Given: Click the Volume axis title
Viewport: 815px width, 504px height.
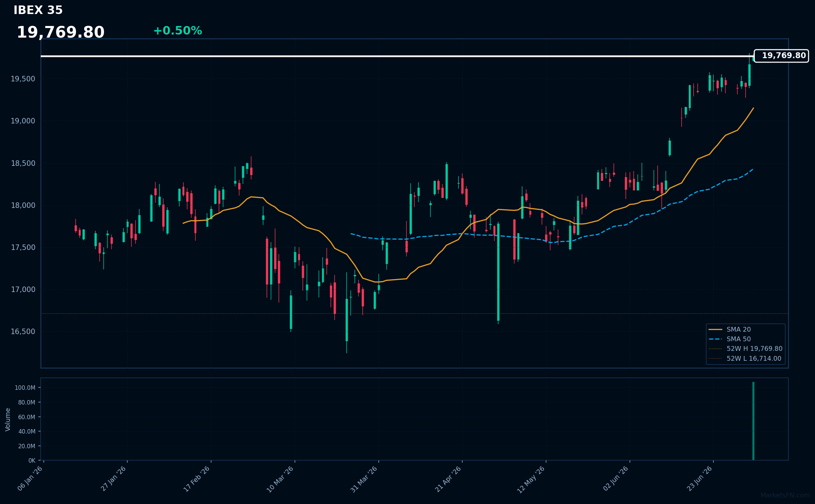Looking at the screenshot, I should click(8, 420).
